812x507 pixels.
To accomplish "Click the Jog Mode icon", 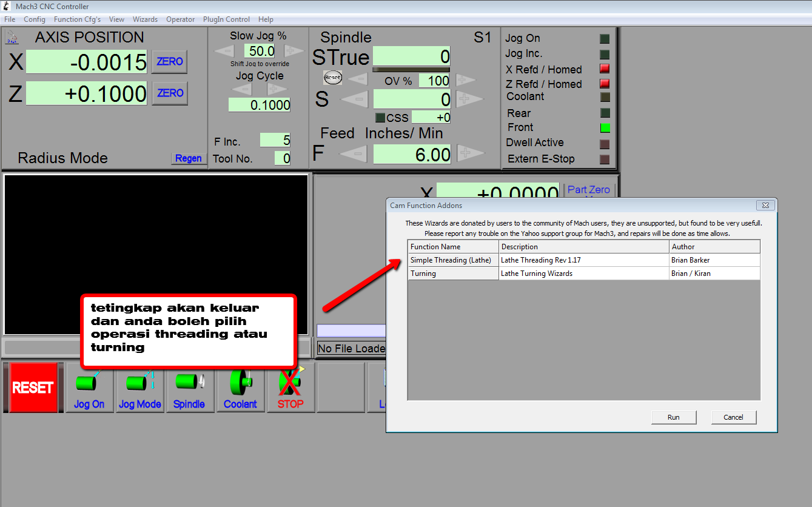I will 139,382.
